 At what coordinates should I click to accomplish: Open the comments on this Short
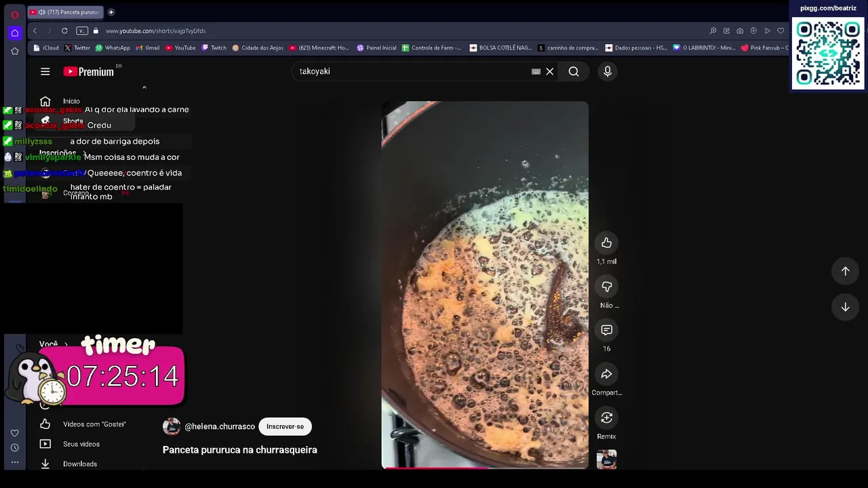606,330
